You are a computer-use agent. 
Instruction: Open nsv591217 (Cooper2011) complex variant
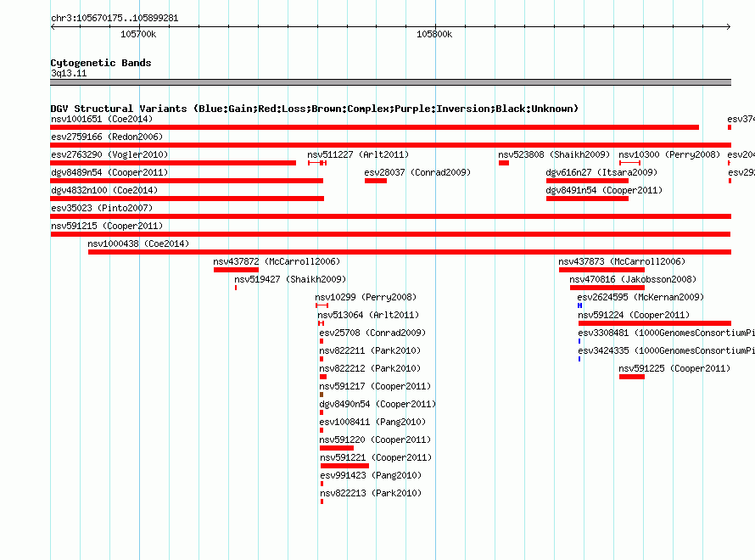coord(375,386)
